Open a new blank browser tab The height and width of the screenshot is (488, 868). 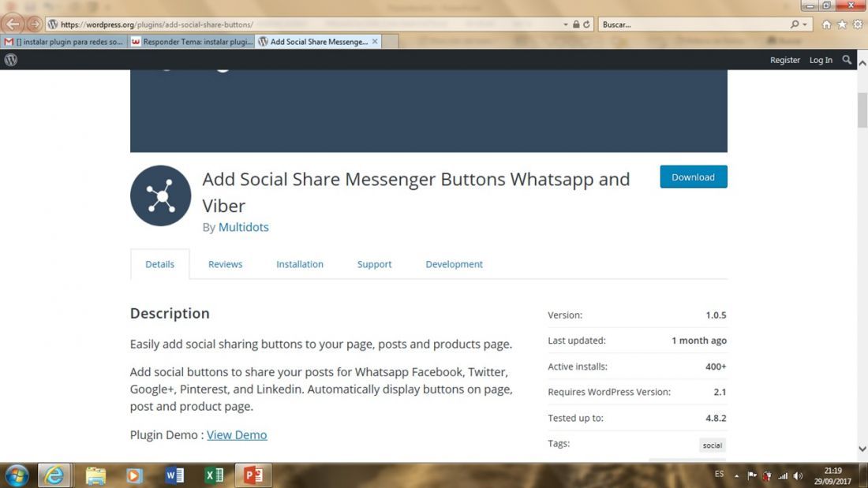point(391,42)
